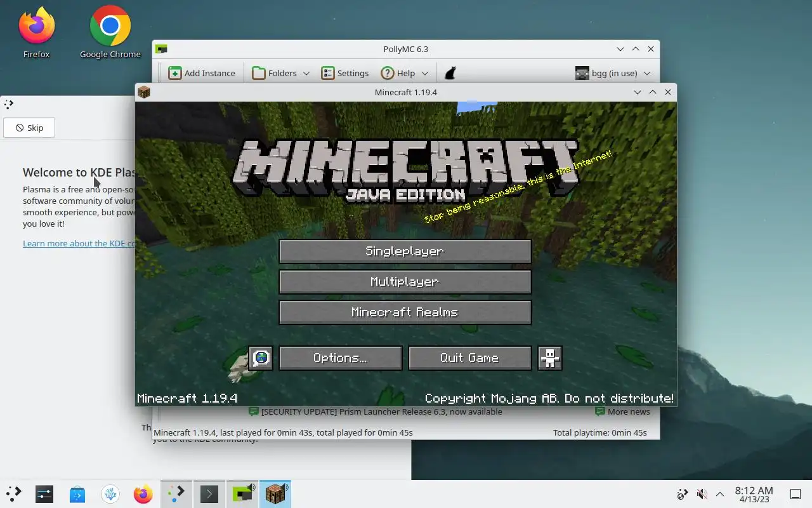Click the Skip button in KDE Welcome window
This screenshot has height=508, width=812.
click(29, 128)
